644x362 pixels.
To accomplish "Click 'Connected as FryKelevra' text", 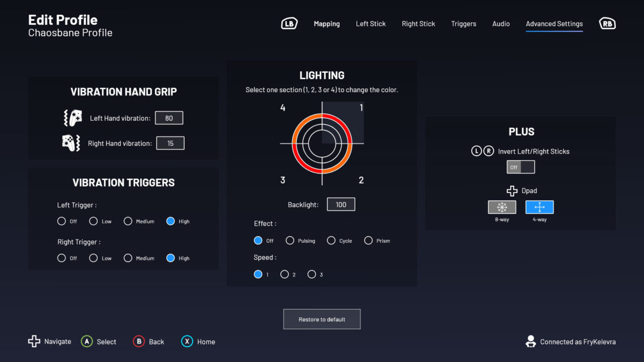I will [577, 342].
